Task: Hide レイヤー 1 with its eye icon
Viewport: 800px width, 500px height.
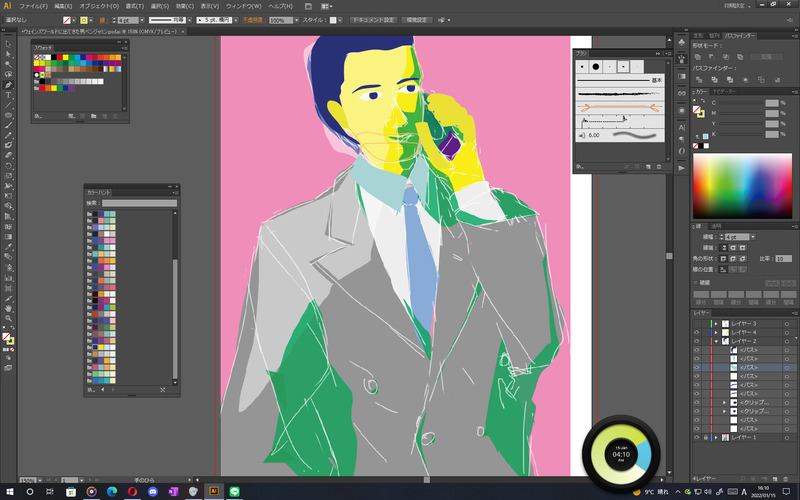Action: pyautogui.click(x=697, y=438)
